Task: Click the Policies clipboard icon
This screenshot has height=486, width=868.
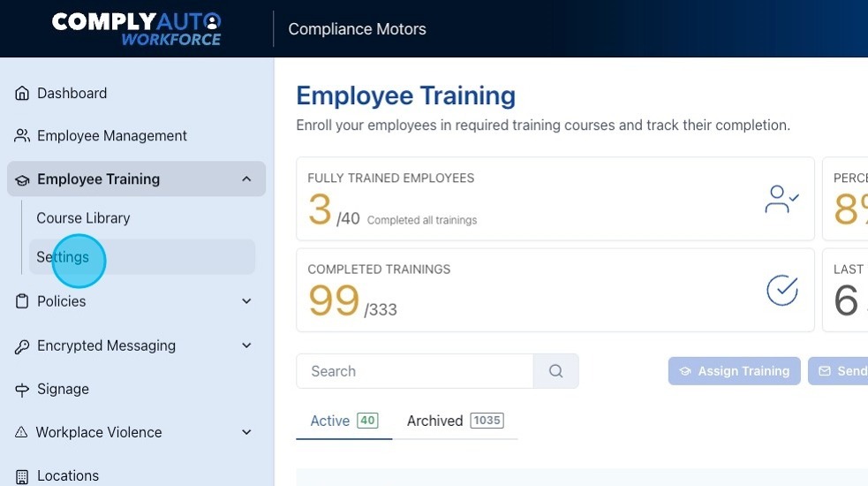Action: tap(22, 301)
